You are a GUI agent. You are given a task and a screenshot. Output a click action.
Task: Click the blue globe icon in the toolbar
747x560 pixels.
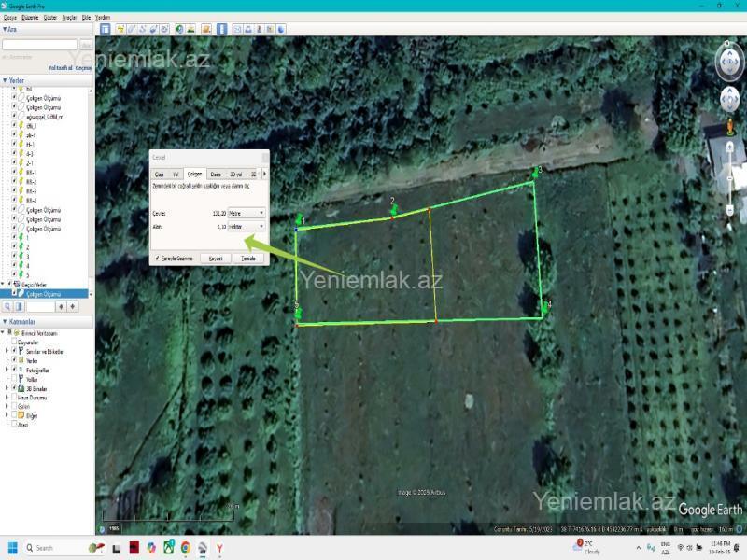click(281, 29)
